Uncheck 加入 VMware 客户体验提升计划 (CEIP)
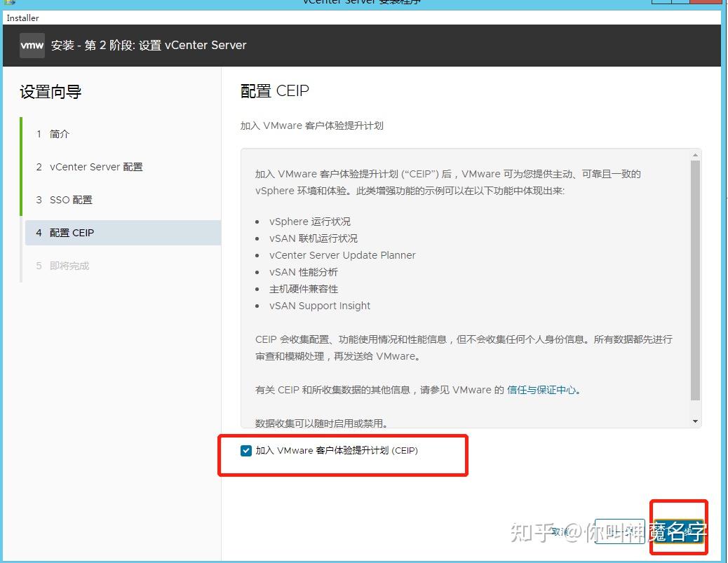This screenshot has height=563, width=728. pyautogui.click(x=246, y=450)
